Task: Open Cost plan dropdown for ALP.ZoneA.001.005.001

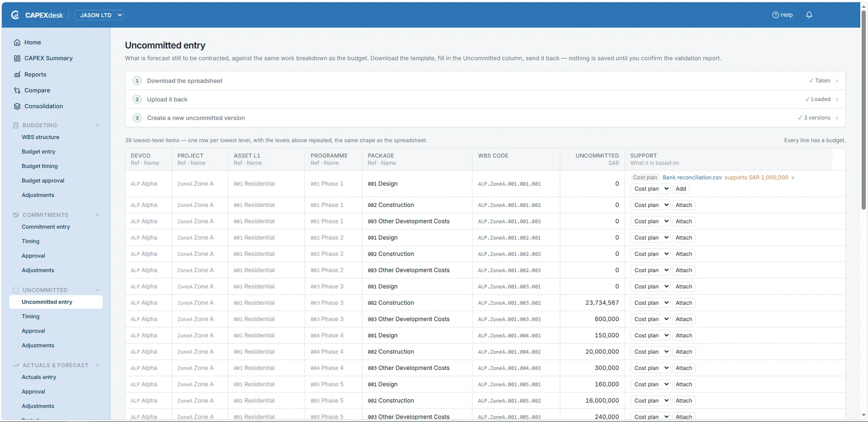Action: (x=651, y=384)
